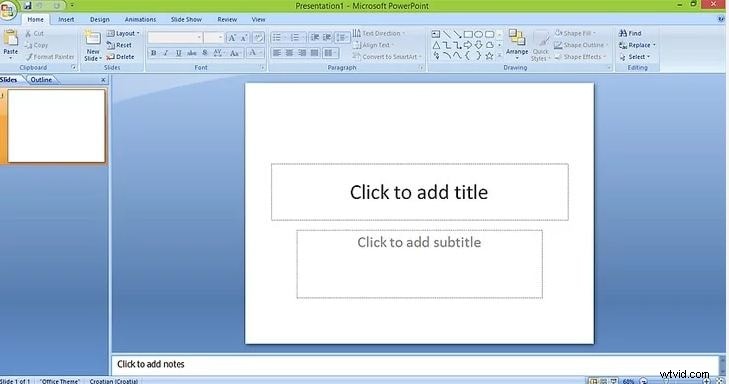The width and height of the screenshot is (729, 384).
Task: Open the Arrange dropdown
Action: coord(517,44)
